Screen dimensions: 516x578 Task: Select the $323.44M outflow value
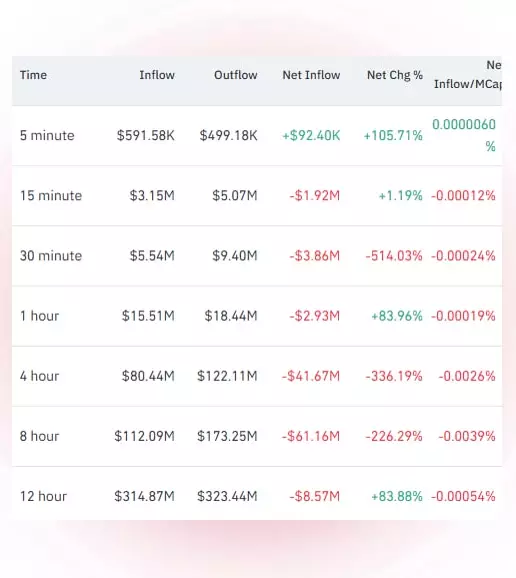pyautogui.click(x=227, y=496)
